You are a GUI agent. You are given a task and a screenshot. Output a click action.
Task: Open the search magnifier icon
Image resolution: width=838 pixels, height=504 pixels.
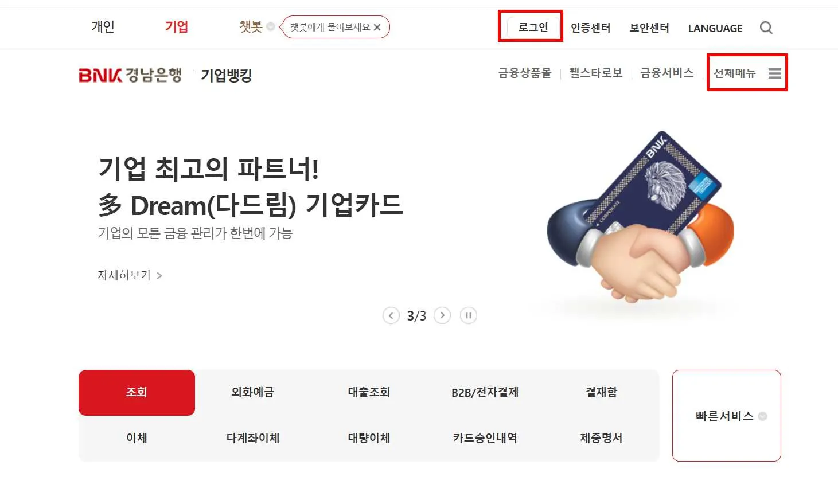click(766, 28)
